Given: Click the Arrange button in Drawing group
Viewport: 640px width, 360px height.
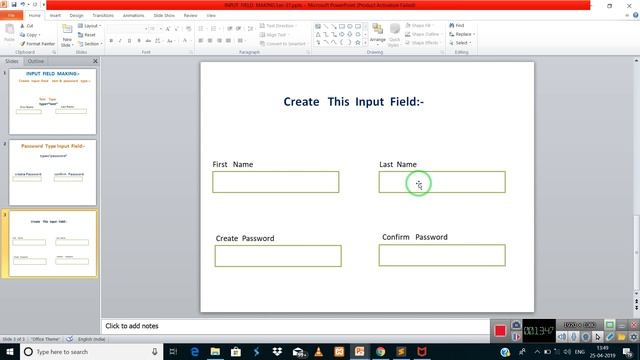Looking at the screenshot, I should pyautogui.click(x=378, y=34).
